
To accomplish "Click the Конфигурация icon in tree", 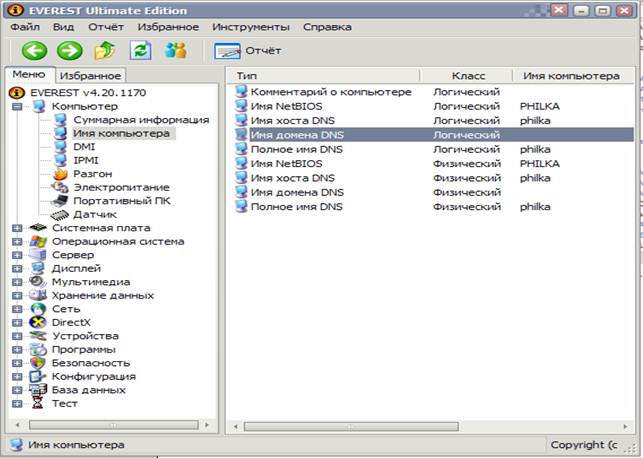I will [x=38, y=377].
